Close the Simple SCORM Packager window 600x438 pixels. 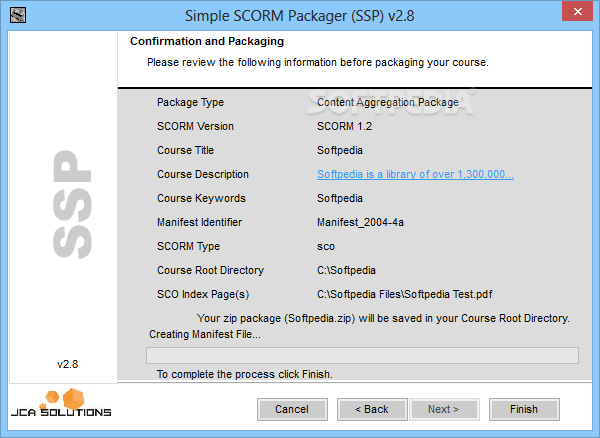tap(577, 12)
